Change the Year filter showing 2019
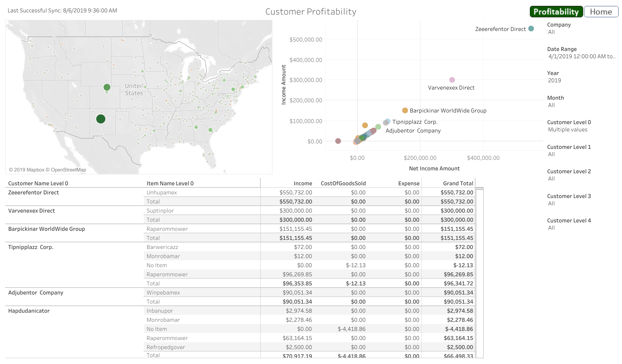622x364 pixels. (x=554, y=80)
